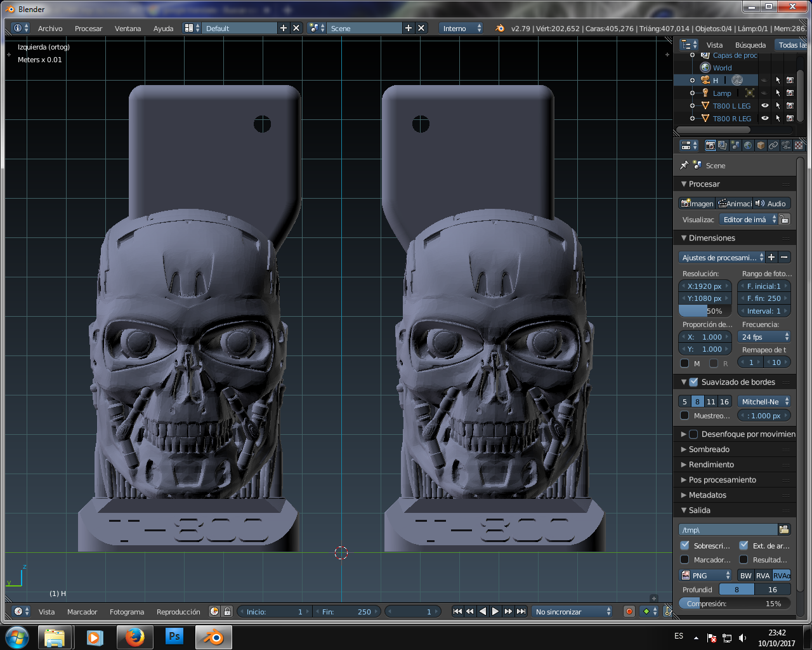Click the timeline keying set diamond icon
The image size is (812, 650).
click(x=646, y=611)
